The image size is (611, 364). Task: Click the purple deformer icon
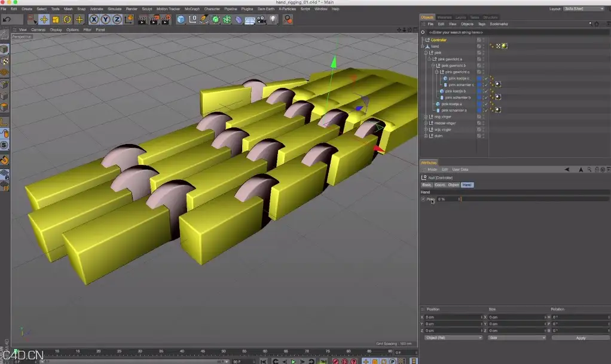pyautogui.click(x=239, y=19)
